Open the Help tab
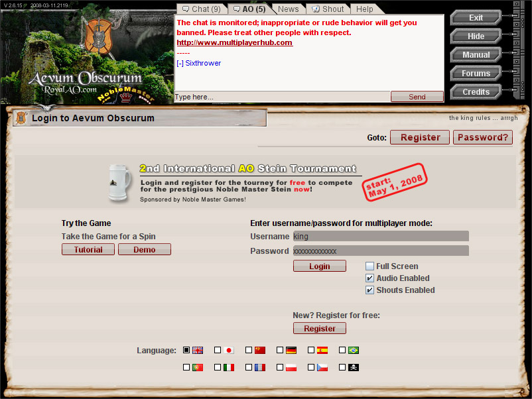The height and width of the screenshot is (399, 532). 365,9
